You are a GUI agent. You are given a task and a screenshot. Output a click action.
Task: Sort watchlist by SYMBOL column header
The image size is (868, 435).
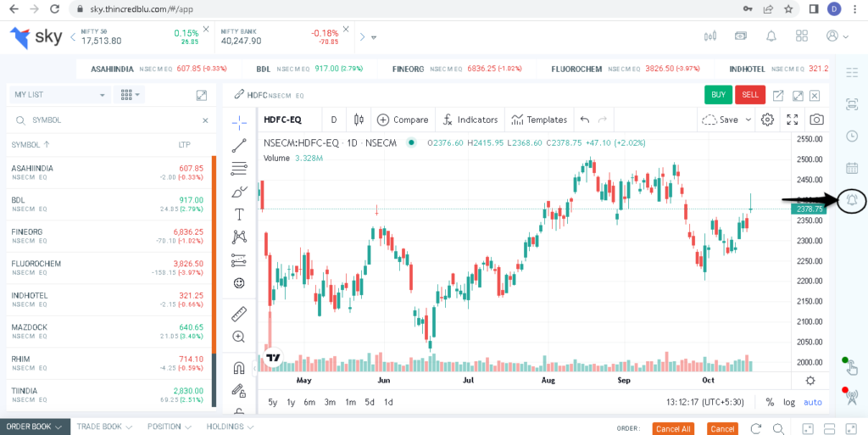coord(31,144)
